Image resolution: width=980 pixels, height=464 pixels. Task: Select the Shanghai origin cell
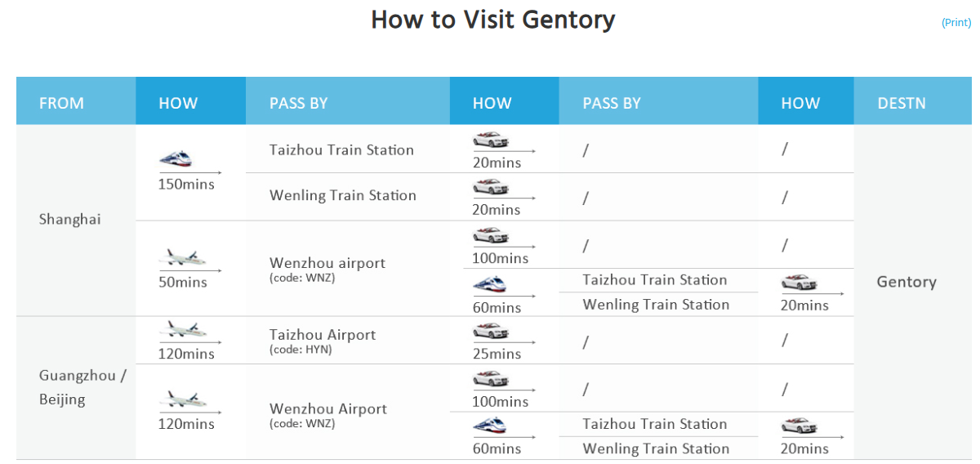70,220
